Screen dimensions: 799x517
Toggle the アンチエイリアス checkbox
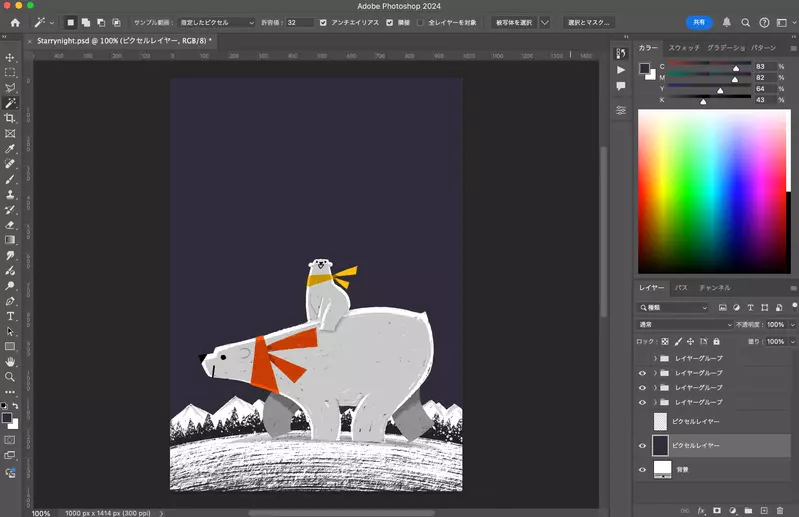coord(323,22)
